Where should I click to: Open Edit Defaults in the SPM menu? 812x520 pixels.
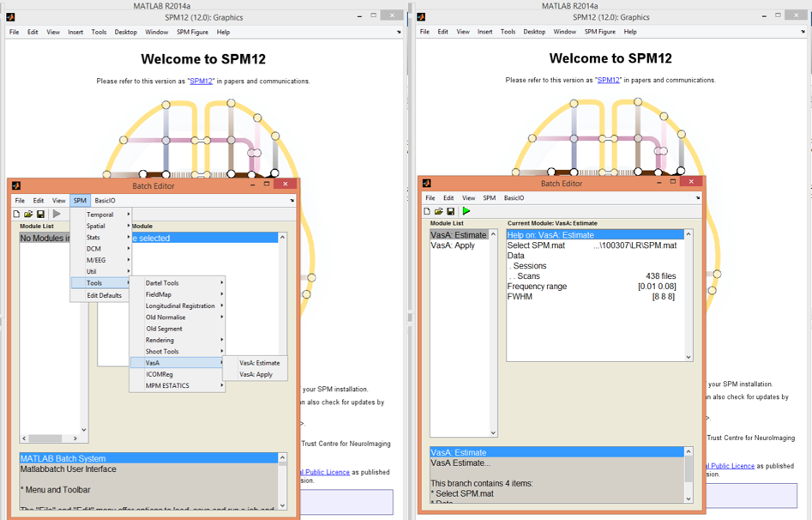[x=104, y=295]
